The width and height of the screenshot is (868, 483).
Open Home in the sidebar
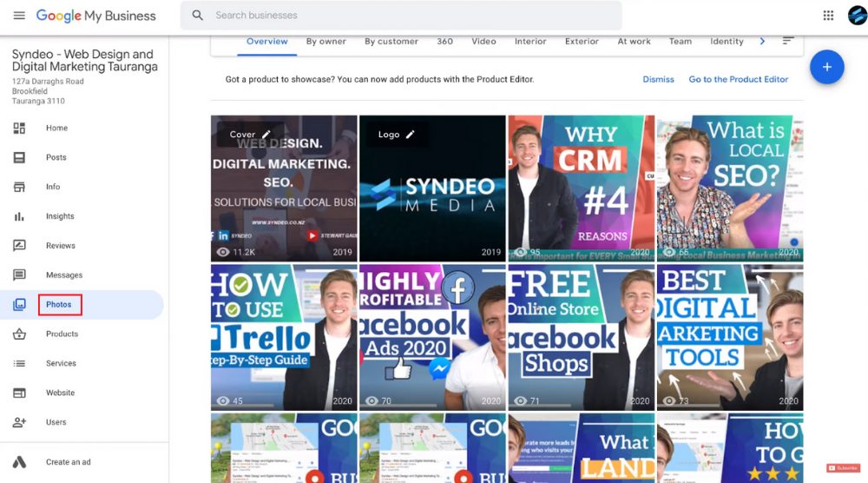tap(57, 128)
